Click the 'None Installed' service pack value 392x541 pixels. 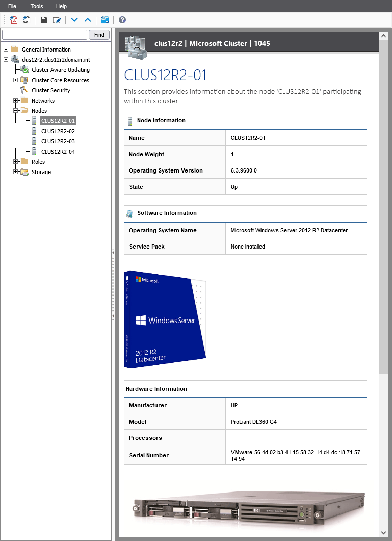tap(248, 247)
